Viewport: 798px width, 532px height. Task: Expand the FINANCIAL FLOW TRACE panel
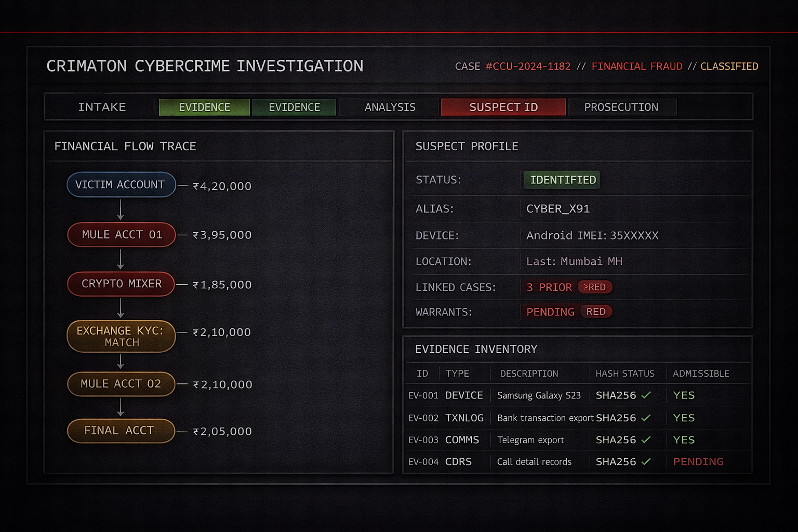click(x=126, y=146)
